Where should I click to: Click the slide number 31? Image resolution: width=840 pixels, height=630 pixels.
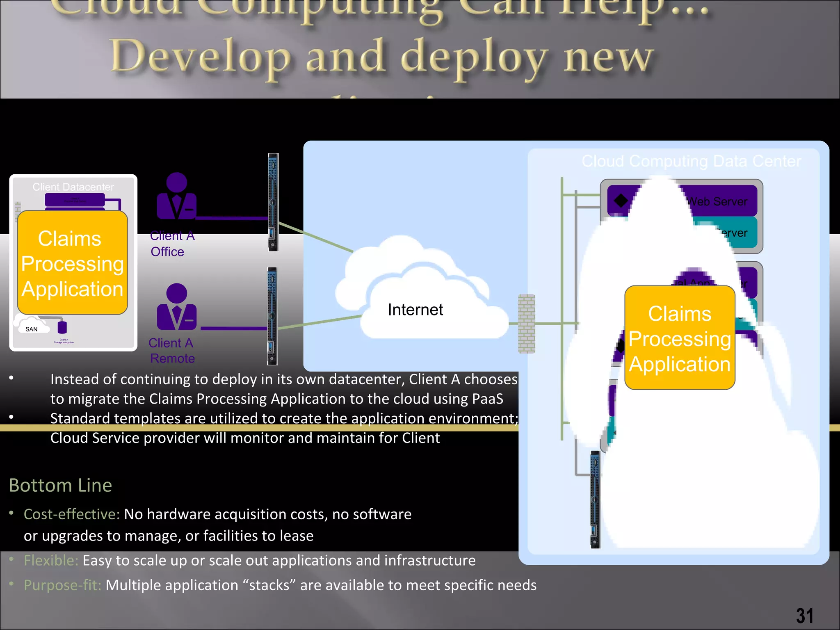[x=805, y=615]
